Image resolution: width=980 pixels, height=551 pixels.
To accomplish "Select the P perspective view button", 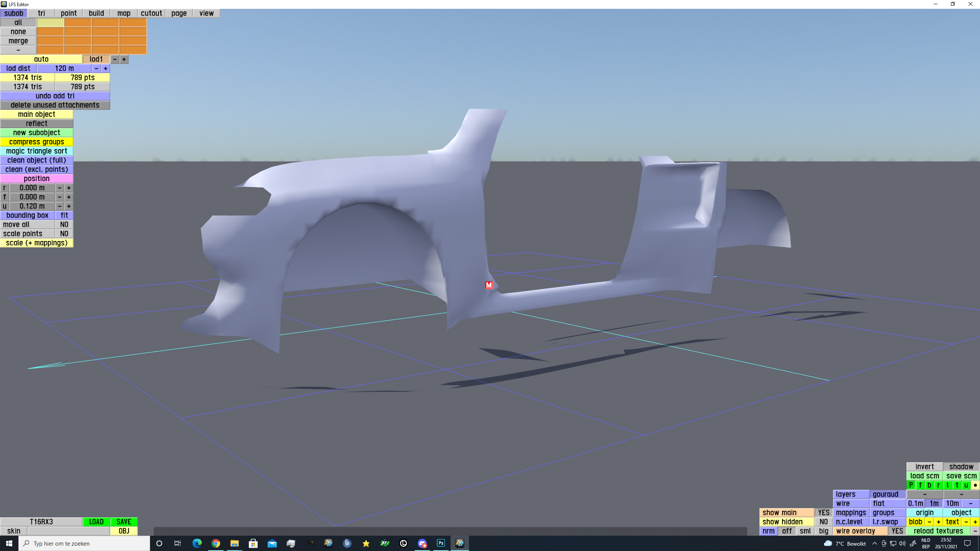I will (911, 485).
